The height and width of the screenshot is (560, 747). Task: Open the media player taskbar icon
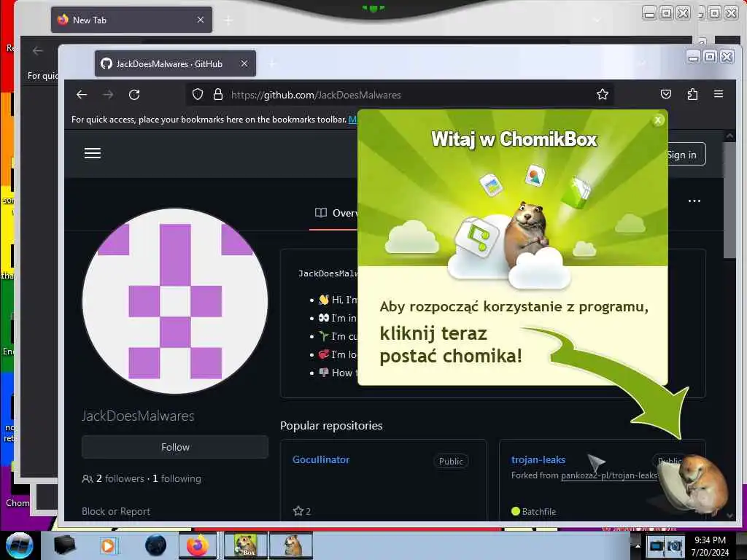click(x=109, y=545)
